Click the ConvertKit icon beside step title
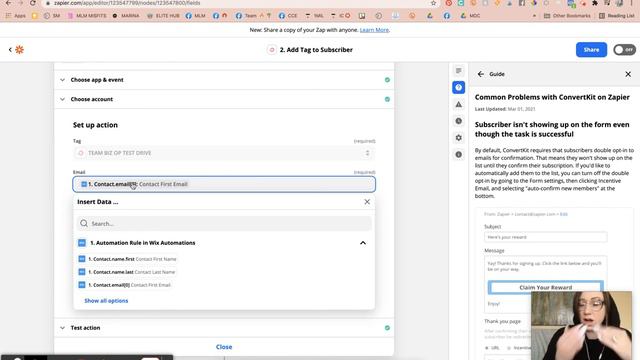 [x=271, y=50]
